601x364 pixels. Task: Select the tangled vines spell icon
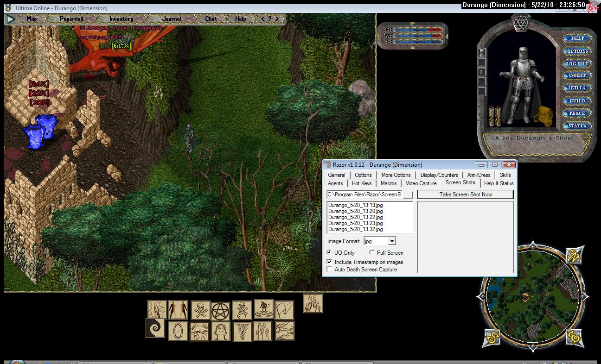click(x=199, y=331)
